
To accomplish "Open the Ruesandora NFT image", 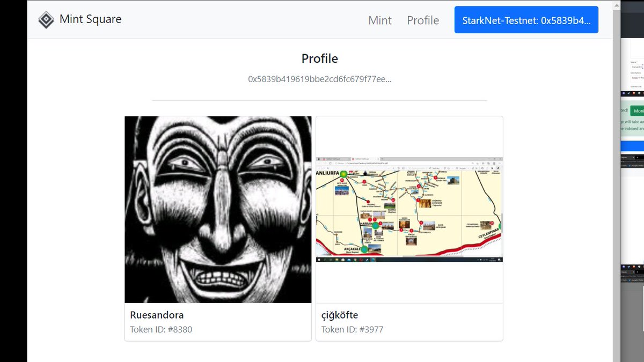I will [218, 210].
